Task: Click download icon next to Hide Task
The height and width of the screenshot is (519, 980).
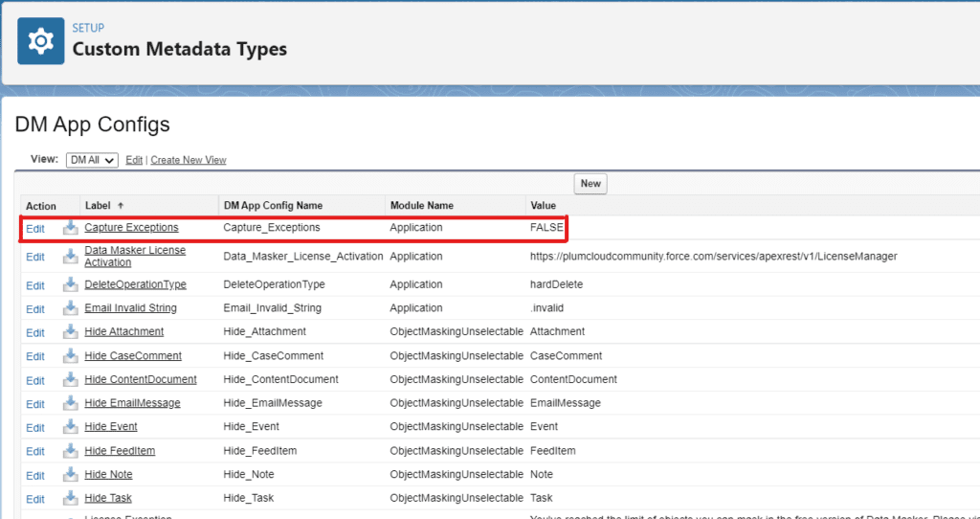Action: pos(70,499)
